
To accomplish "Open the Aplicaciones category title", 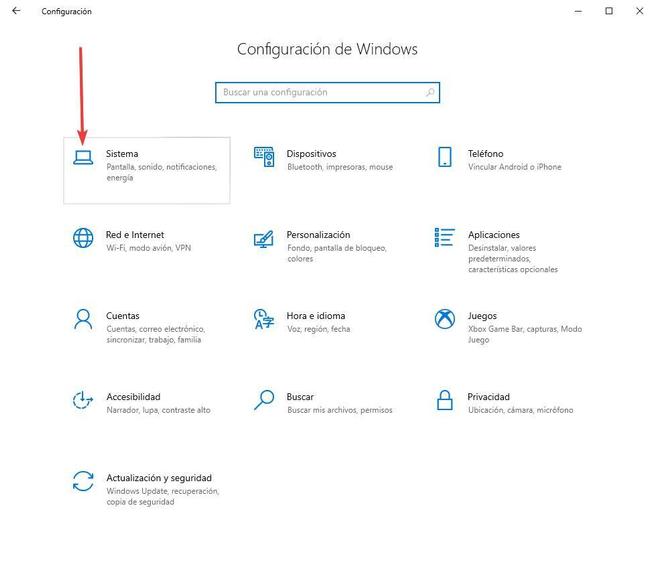I will click(494, 235).
